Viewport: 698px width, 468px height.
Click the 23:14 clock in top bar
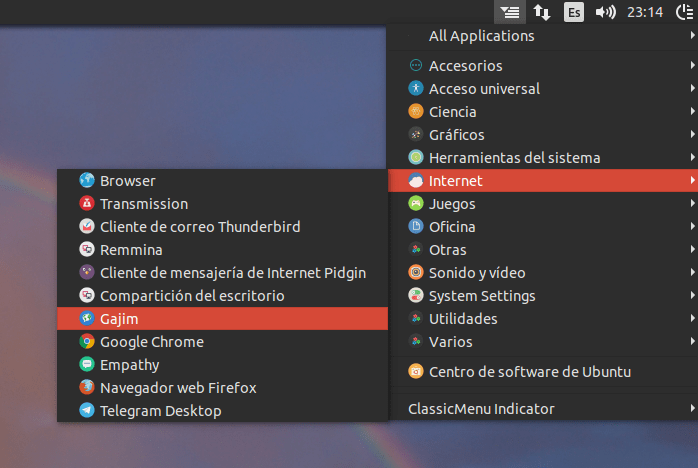644,12
